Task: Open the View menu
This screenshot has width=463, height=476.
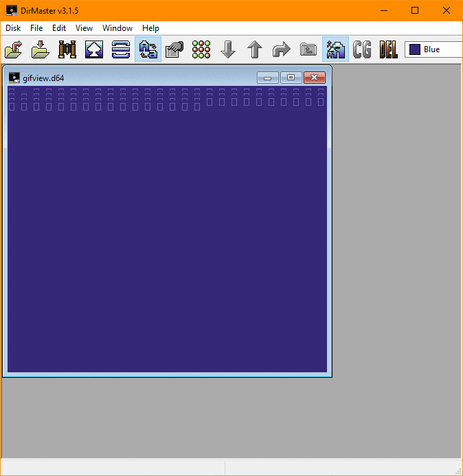Action: pos(84,28)
